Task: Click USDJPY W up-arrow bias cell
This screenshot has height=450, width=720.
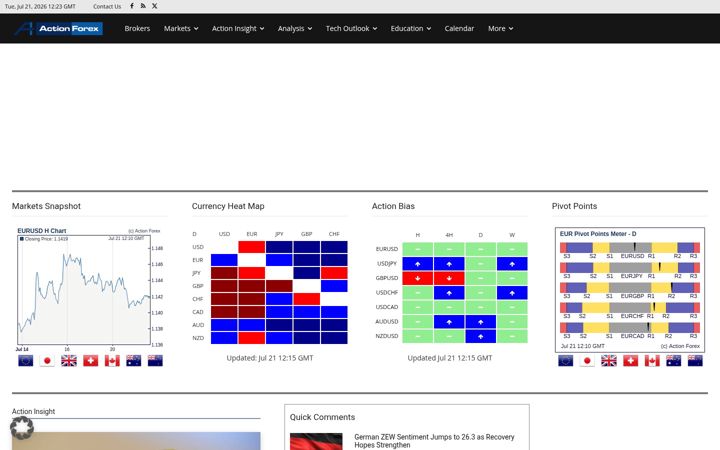Action: pos(512,264)
